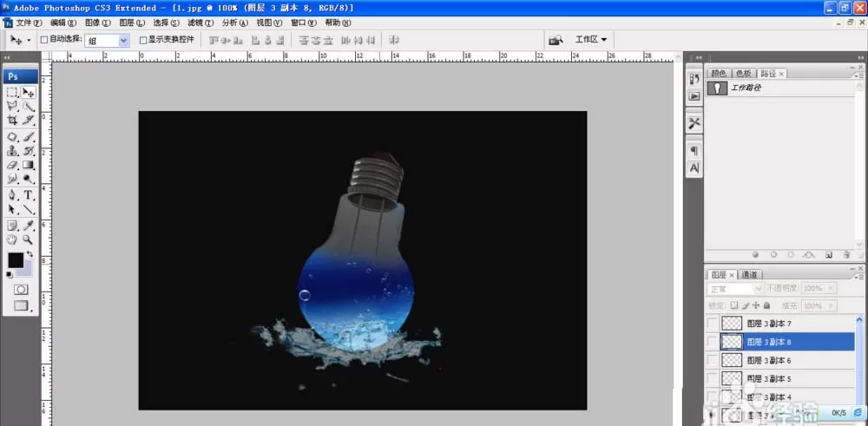The image size is (868, 426).
Task: Toggle visibility of 图层 3 副本 5
Action: click(x=713, y=378)
